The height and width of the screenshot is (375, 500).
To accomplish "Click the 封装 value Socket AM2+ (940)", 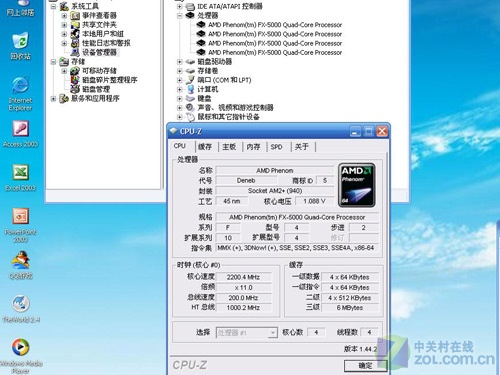I will (x=275, y=191).
